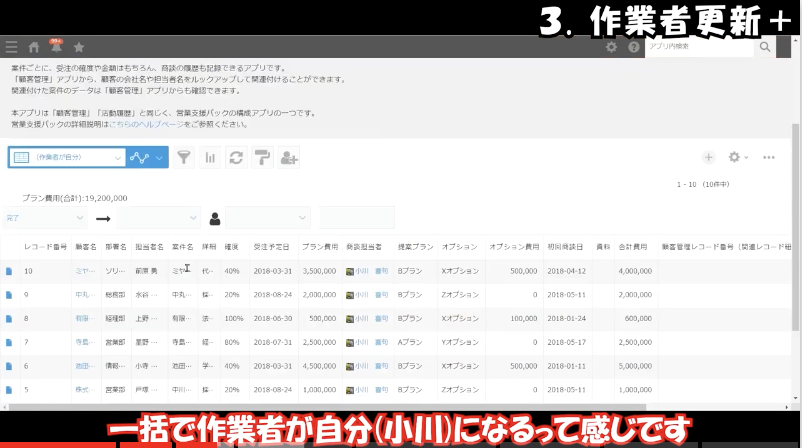The height and width of the screenshot is (448, 802).
Task: Open details of record number 10
Action: 9,271
